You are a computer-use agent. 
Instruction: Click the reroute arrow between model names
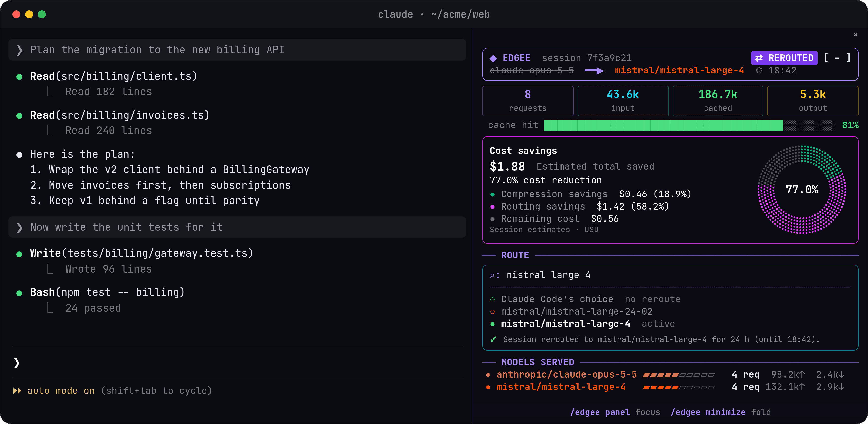pyautogui.click(x=594, y=71)
